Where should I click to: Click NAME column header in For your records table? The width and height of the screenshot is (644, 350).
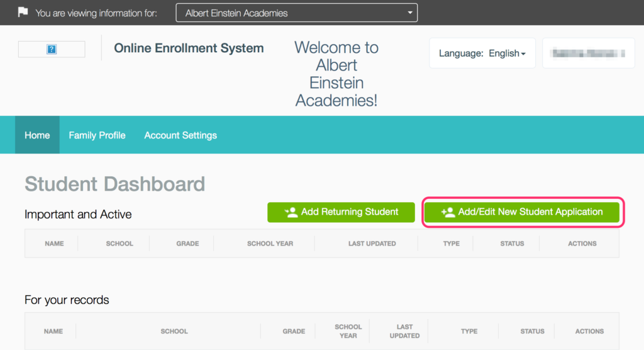(x=53, y=331)
